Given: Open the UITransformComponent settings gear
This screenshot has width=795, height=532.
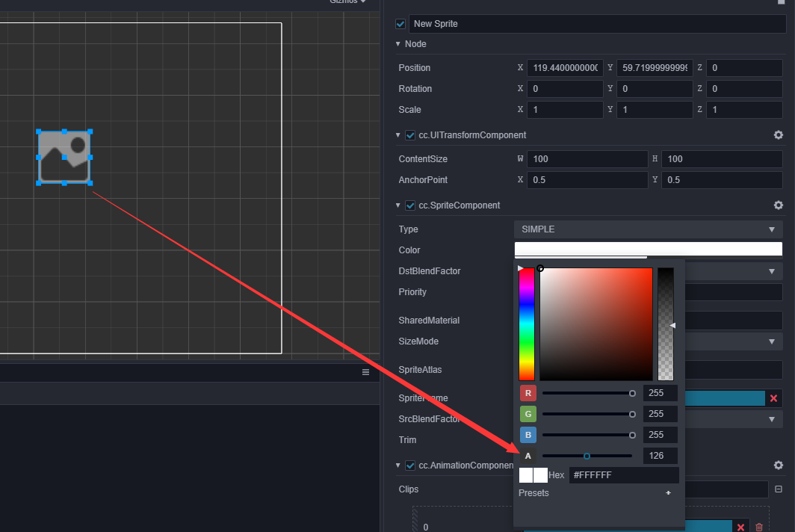Looking at the screenshot, I should [779, 135].
